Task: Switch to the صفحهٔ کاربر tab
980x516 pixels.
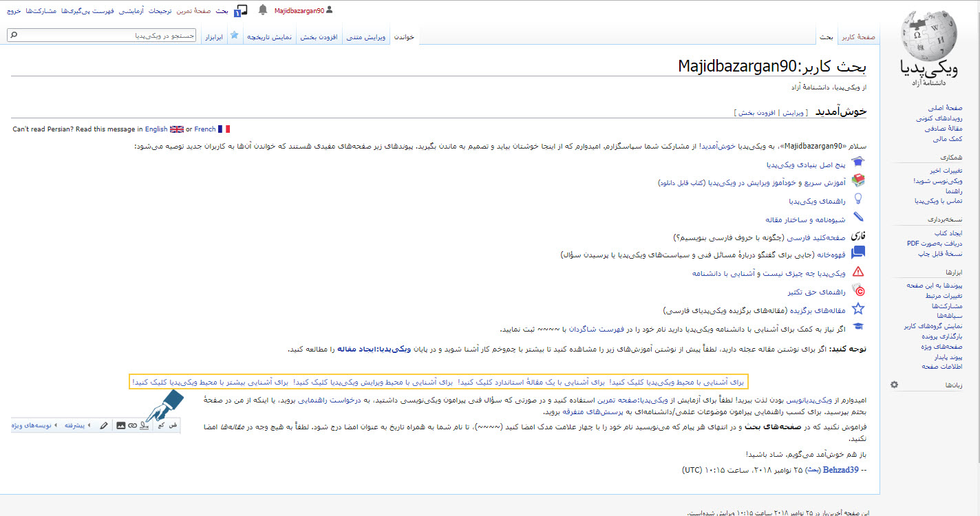Action: (x=858, y=36)
